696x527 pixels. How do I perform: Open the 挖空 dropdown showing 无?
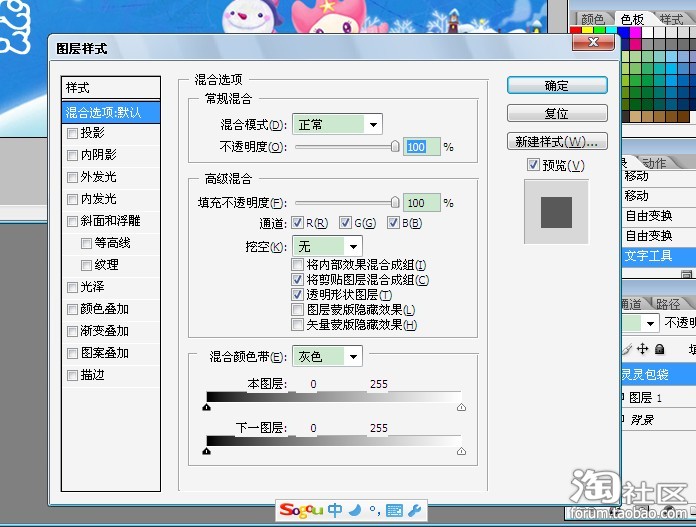[327, 246]
